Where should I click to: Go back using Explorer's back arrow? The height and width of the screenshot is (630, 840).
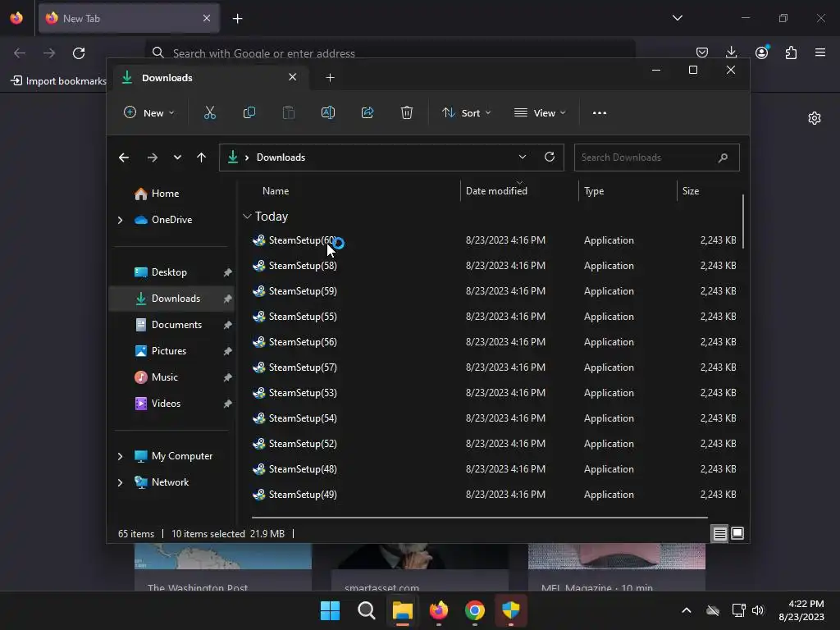pyautogui.click(x=124, y=157)
